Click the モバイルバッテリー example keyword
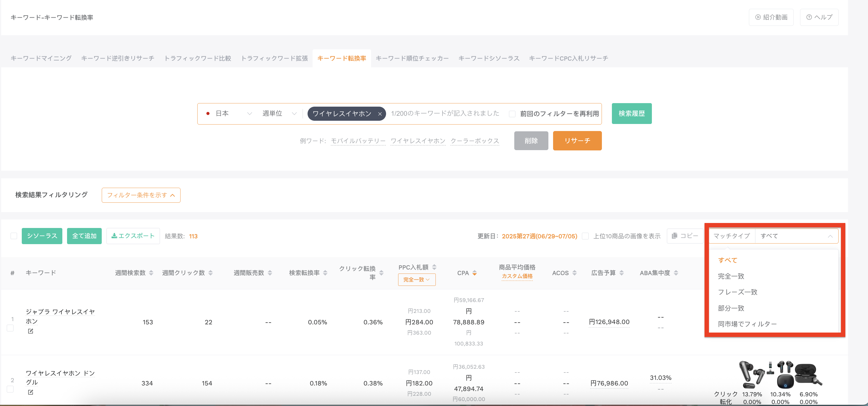This screenshot has height=406, width=868. click(x=358, y=141)
